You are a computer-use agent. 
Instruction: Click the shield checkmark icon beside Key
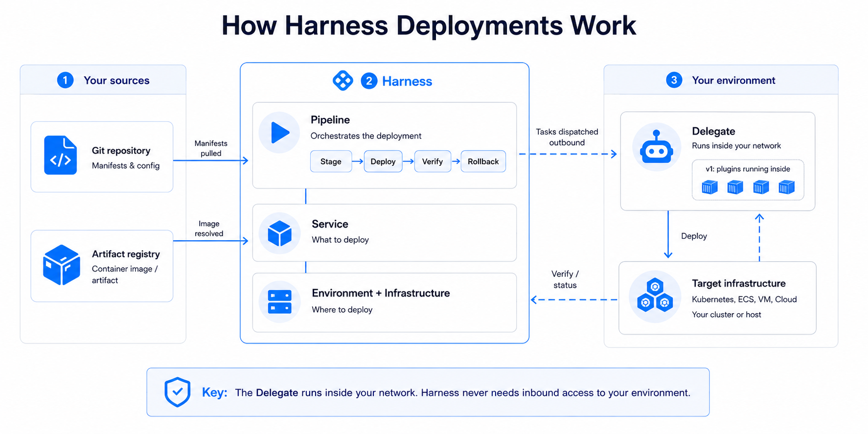click(177, 392)
